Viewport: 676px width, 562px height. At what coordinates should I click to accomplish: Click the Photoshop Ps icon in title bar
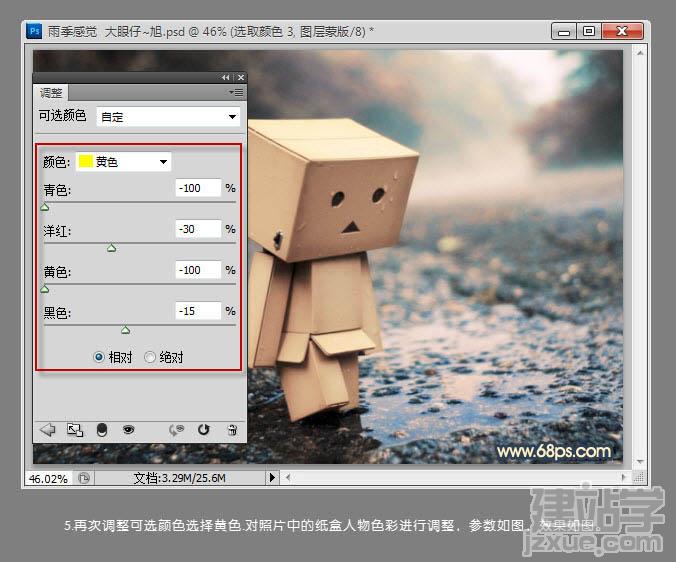pyautogui.click(x=34, y=31)
